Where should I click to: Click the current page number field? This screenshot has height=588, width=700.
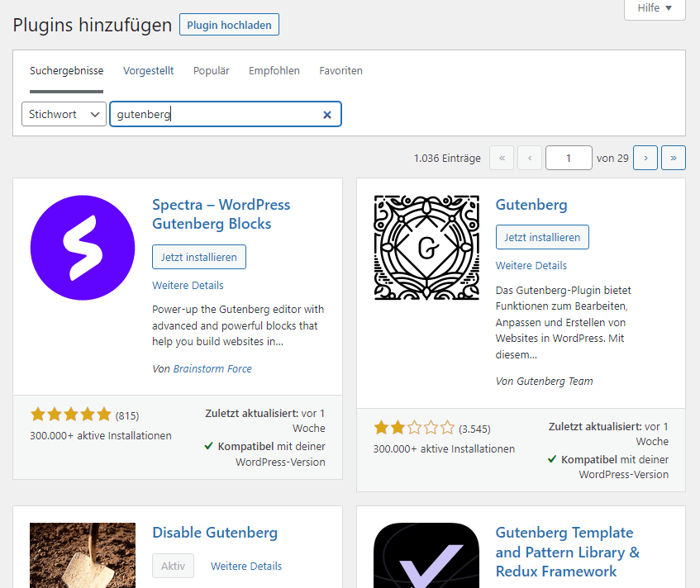(569, 158)
